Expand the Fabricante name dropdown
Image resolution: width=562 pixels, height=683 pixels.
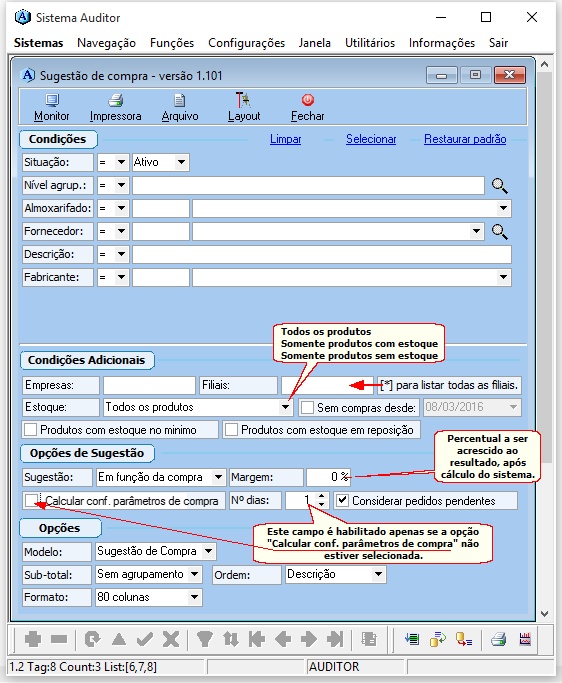503,277
